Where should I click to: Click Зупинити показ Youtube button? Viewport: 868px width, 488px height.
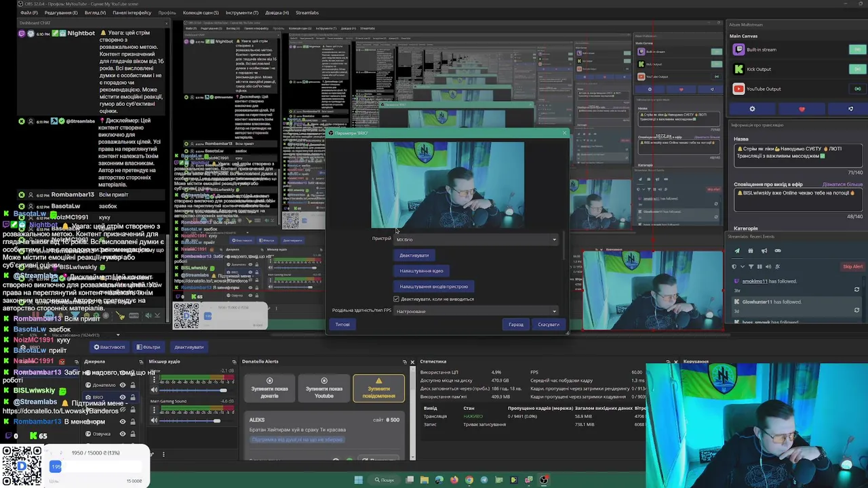(x=324, y=388)
